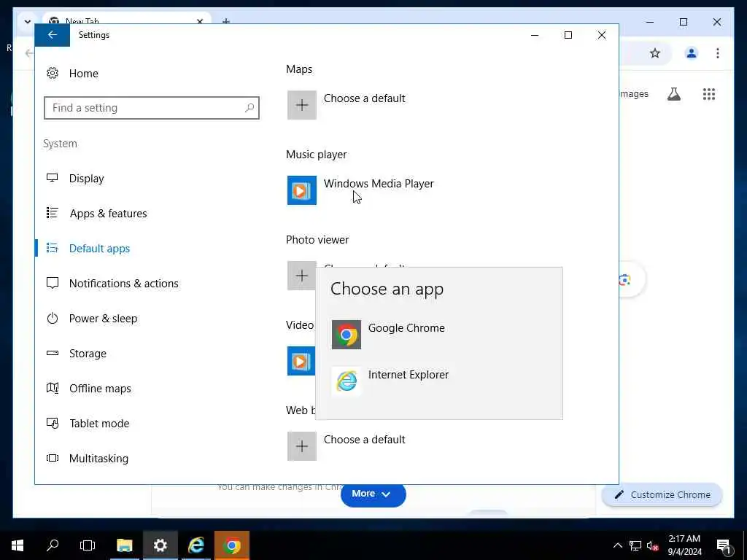Select Default apps in sidebar
747x560 pixels.
[99, 249]
